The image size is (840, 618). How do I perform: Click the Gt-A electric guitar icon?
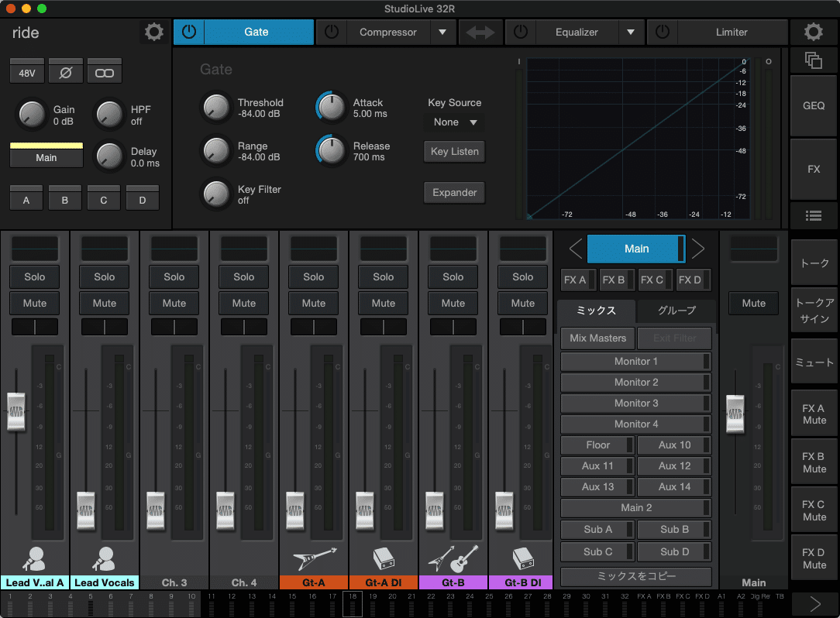point(314,558)
